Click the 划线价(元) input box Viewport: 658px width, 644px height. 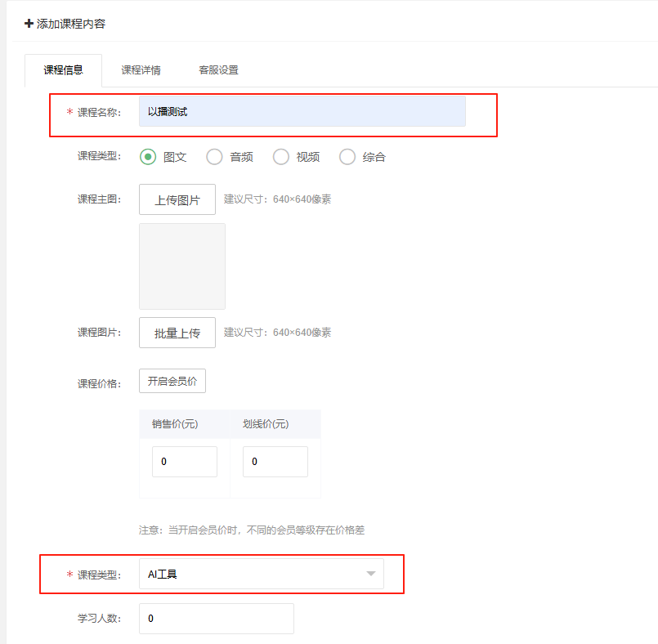point(275,462)
